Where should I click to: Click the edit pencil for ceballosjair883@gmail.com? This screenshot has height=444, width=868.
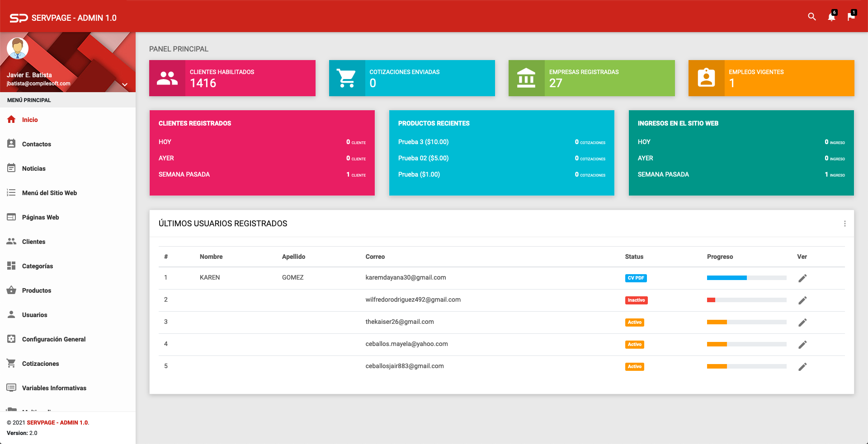(802, 367)
